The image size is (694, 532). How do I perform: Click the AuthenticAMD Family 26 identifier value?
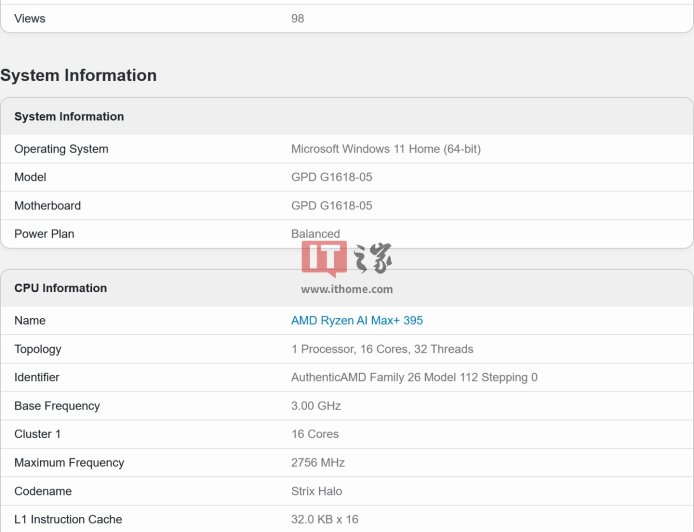tap(414, 377)
